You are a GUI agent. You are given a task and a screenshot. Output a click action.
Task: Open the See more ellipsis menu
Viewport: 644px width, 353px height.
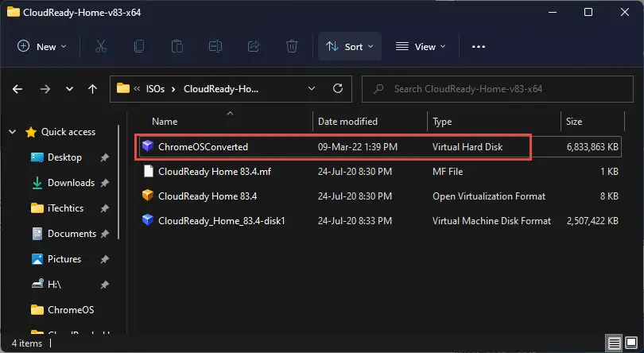tap(479, 46)
